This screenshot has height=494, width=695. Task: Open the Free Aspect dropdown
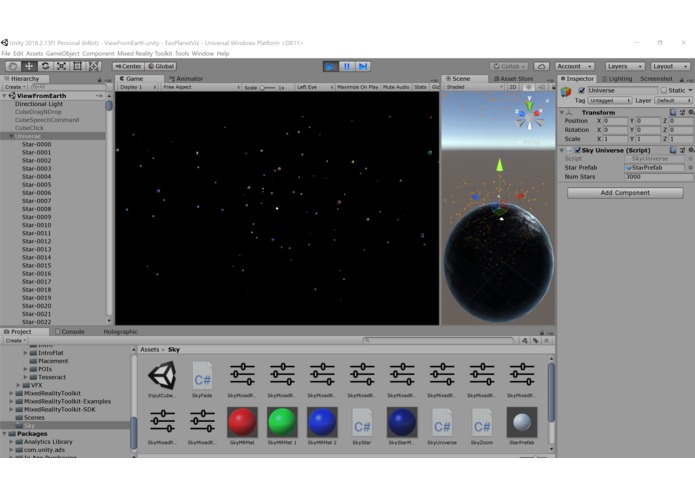201,87
